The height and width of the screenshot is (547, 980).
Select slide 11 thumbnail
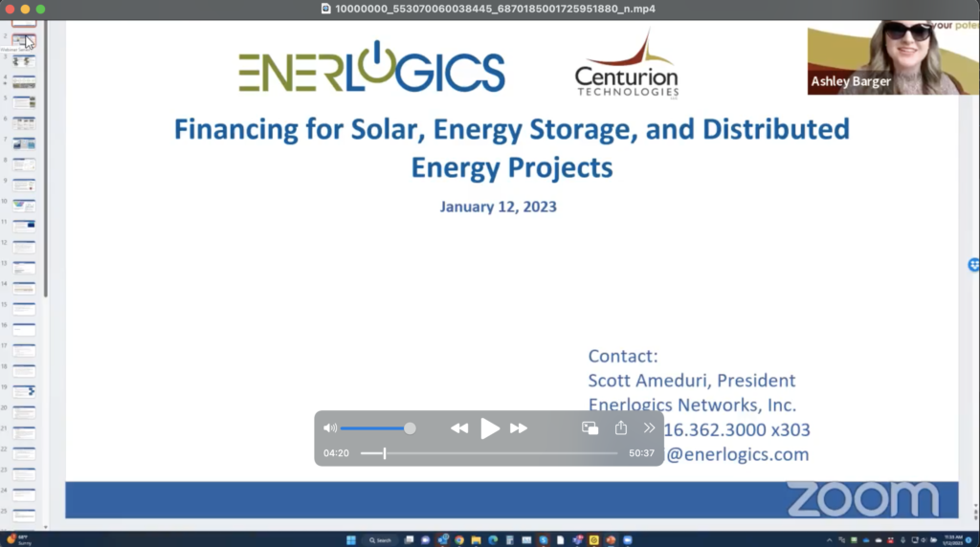[24, 226]
